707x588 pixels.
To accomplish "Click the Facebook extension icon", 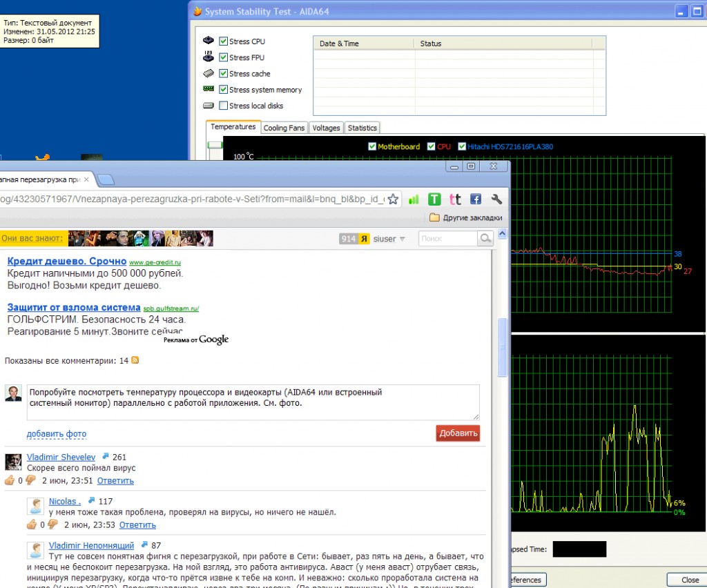I will pos(476,199).
